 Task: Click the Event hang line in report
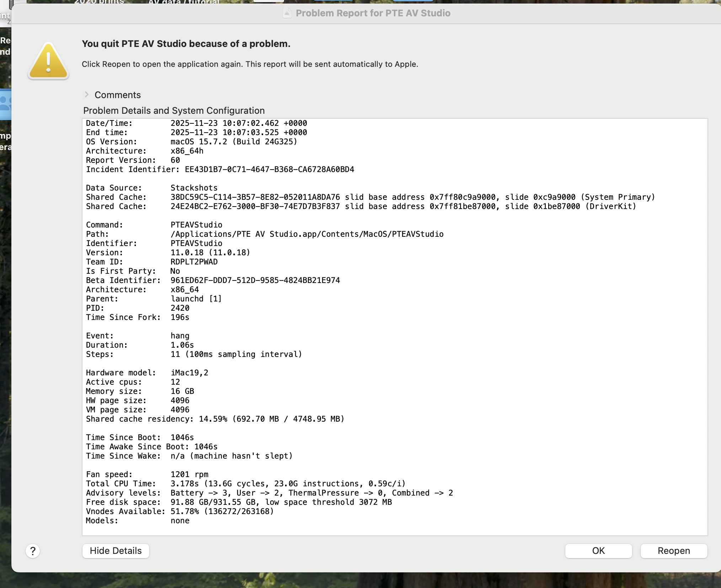[x=138, y=336]
